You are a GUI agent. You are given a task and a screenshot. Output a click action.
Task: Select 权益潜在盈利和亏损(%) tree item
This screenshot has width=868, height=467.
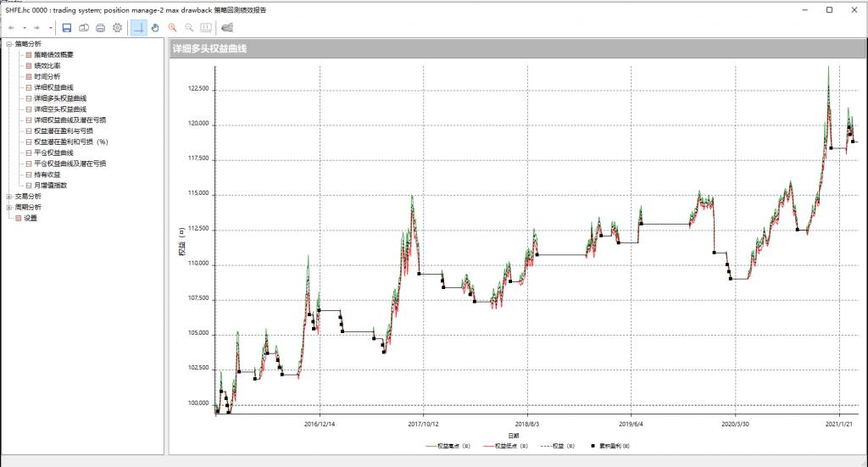71,142
